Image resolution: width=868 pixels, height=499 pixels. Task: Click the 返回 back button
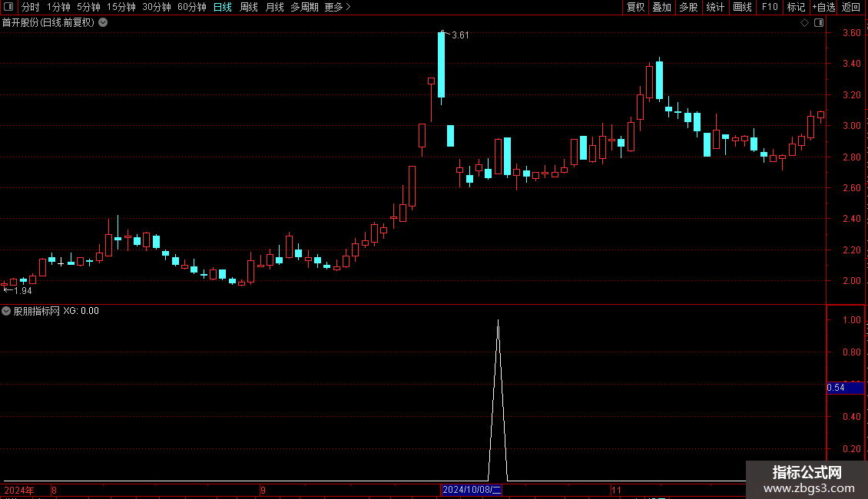851,7
